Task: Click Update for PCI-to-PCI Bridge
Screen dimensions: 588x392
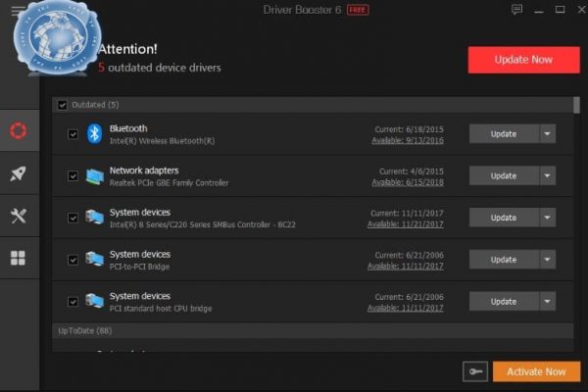Action: 504,260
